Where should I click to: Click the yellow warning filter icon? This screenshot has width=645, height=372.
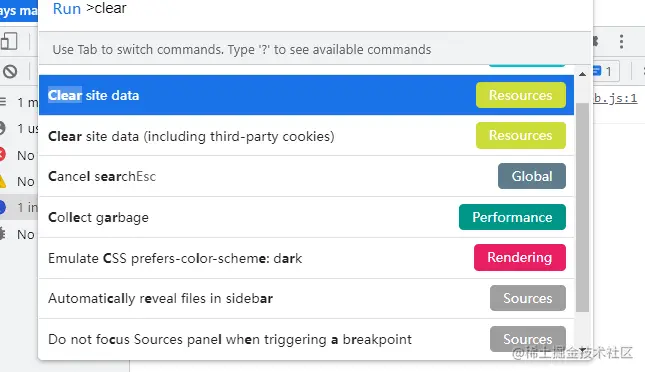2,181
